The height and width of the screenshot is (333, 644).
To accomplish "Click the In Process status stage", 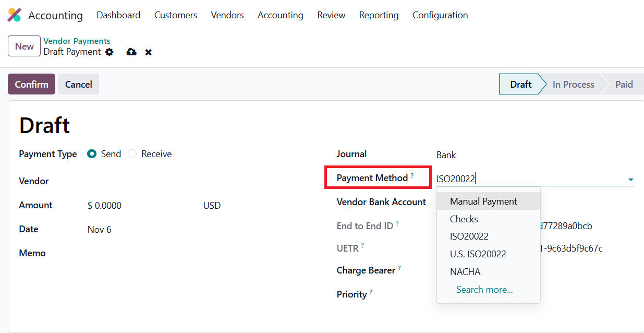I will (x=573, y=85).
